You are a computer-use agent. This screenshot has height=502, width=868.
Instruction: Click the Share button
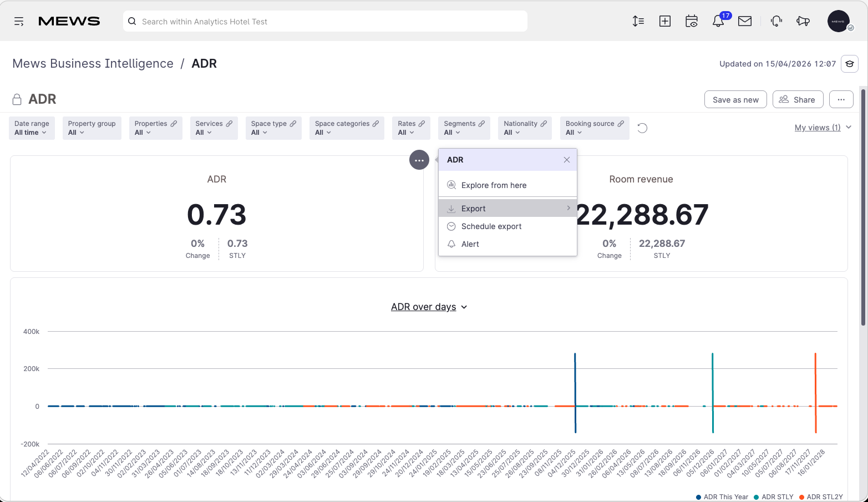(x=798, y=100)
